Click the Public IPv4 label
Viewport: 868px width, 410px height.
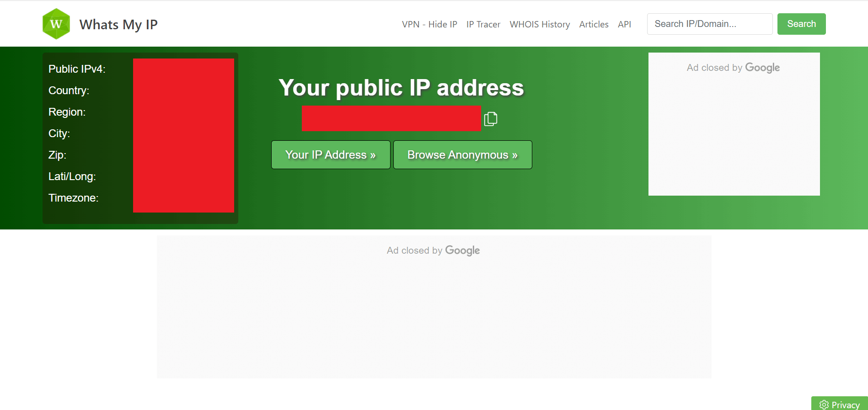[77, 69]
